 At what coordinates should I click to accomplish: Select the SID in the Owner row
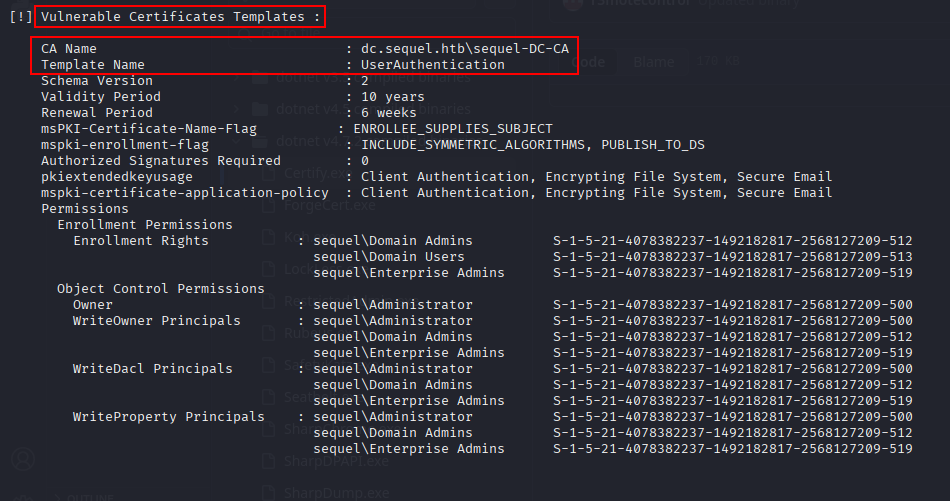732,305
